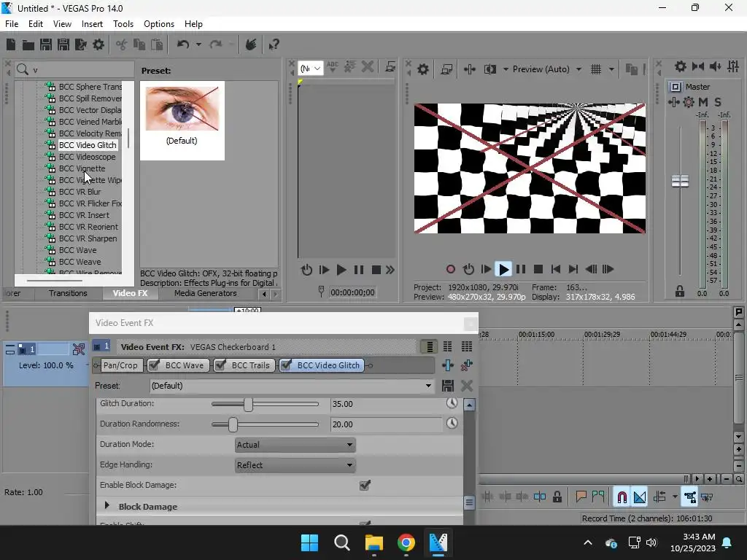Uncheck BCC Video Glitch in the chain

coord(286,365)
